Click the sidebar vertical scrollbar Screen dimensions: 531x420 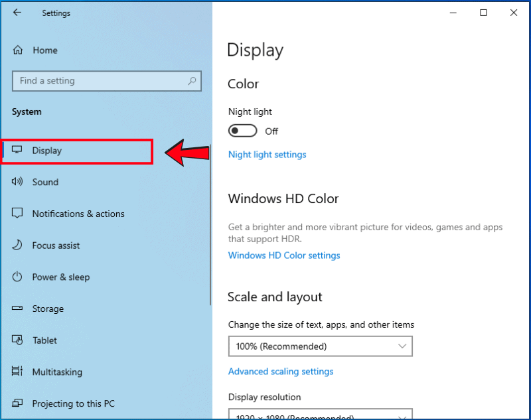click(x=210, y=226)
